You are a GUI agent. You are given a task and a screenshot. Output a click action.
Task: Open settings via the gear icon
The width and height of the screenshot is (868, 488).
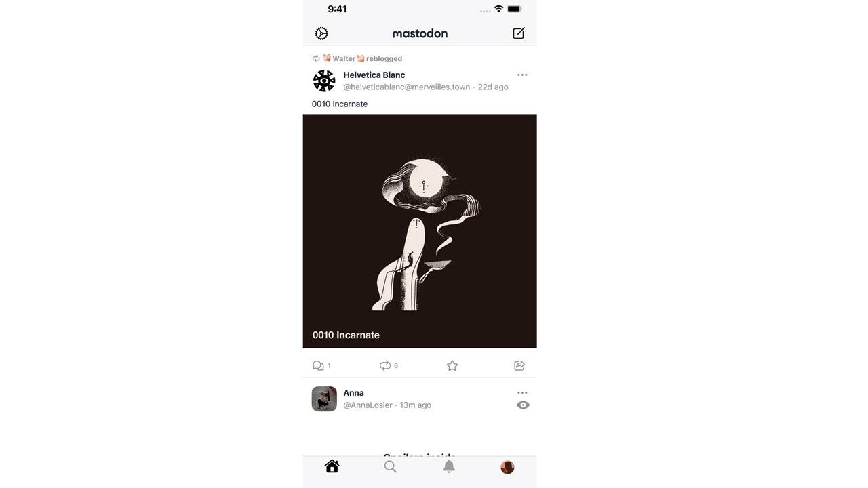coord(321,33)
